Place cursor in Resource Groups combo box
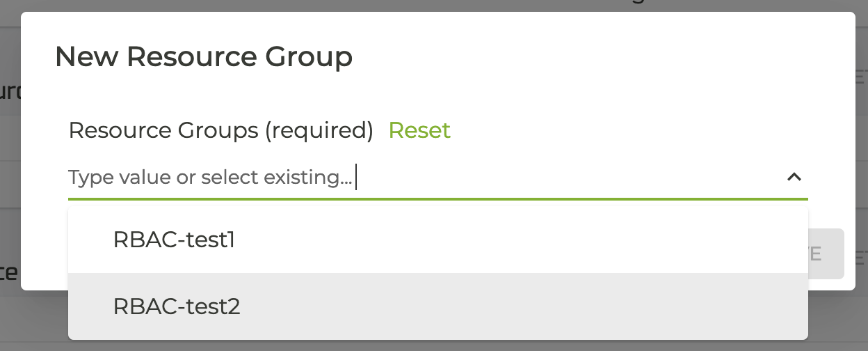Image resolution: width=868 pixels, height=351 pixels. click(x=487, y=178)
